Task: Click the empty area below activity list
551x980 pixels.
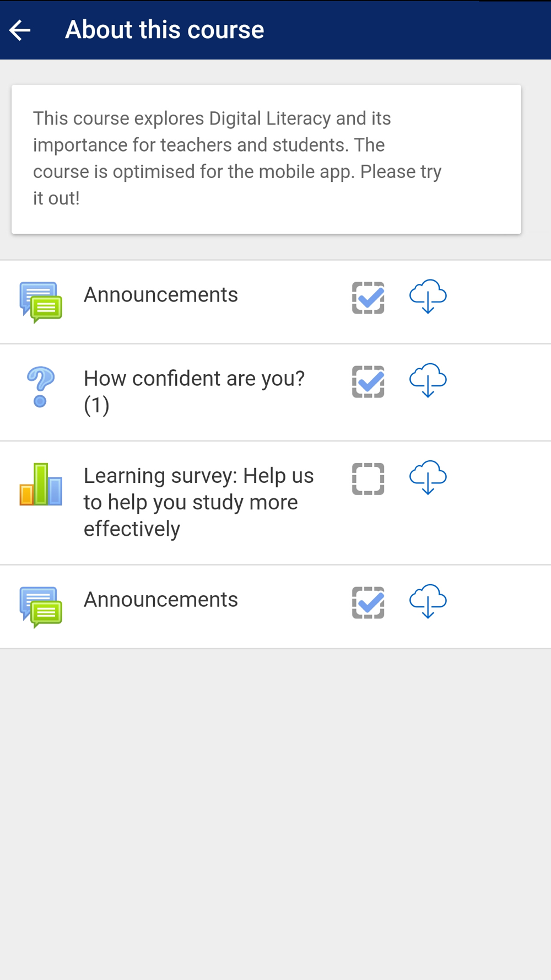Action: 275,814
